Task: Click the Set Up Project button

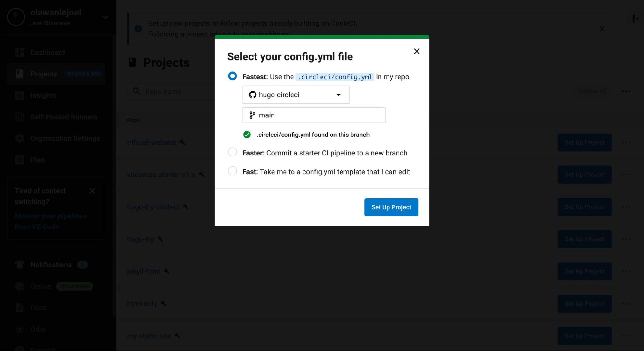Action: coord(391,207)
